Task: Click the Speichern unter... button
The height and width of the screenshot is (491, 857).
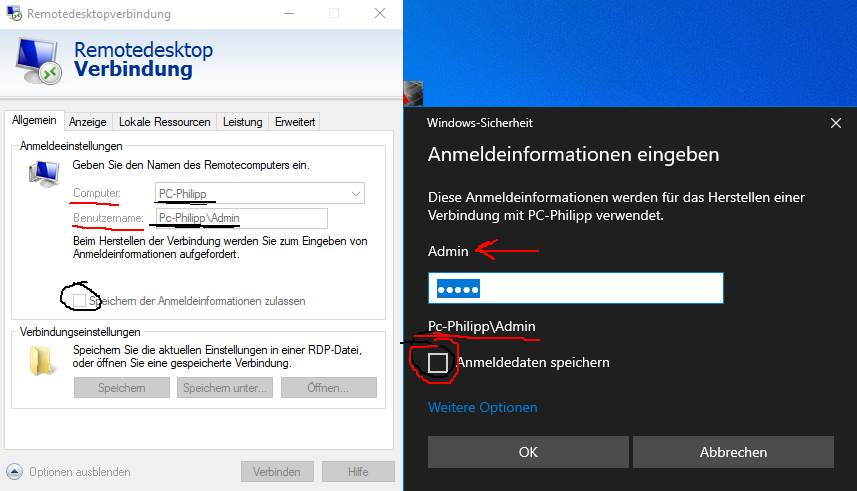Action: [x=225, y=388]
